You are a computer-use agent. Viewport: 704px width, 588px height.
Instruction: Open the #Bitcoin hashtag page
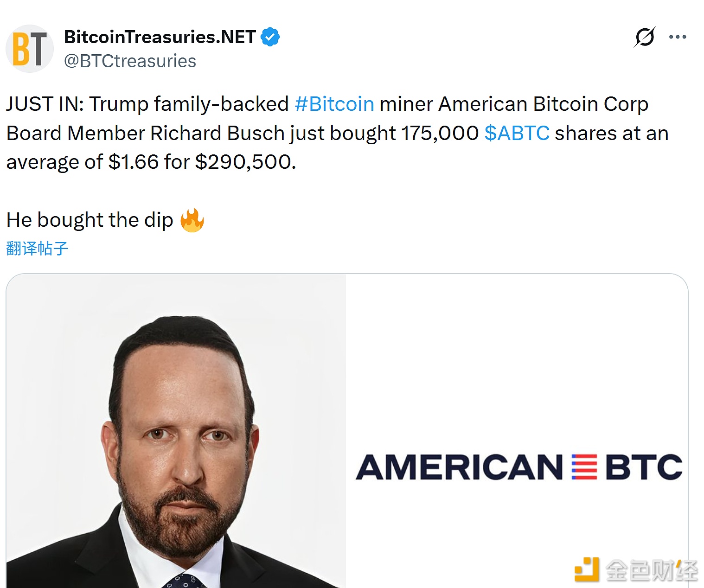[335, 104]
